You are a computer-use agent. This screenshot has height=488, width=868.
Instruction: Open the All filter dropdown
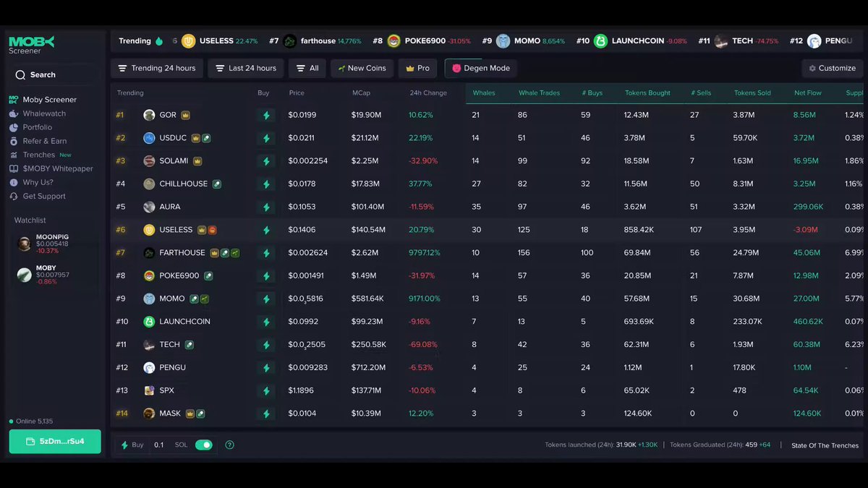coord(307,68)
